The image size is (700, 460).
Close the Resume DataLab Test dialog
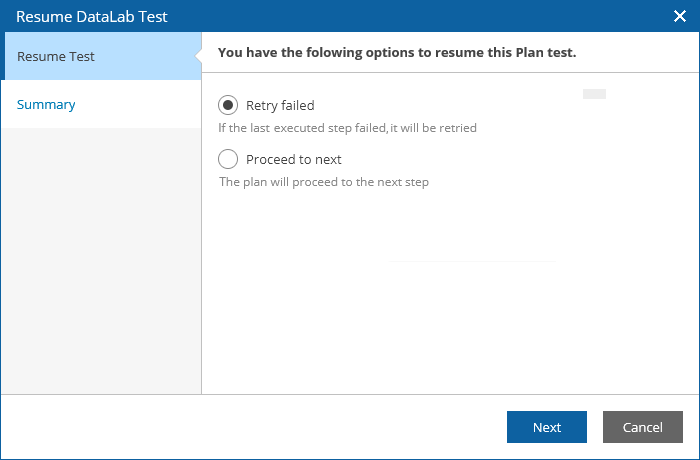pos(679,16)
